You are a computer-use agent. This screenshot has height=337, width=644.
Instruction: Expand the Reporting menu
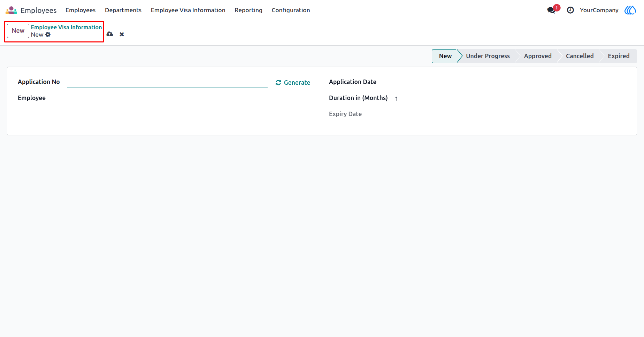[248, 10]
